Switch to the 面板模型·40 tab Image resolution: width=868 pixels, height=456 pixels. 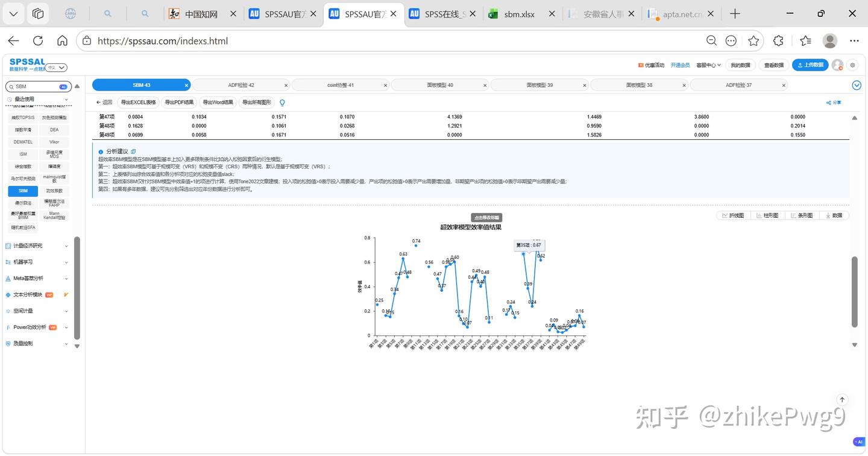[x=440, y=85]
